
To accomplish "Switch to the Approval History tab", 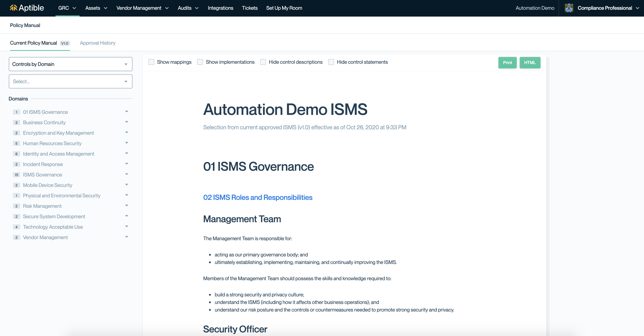I will 97,43.
